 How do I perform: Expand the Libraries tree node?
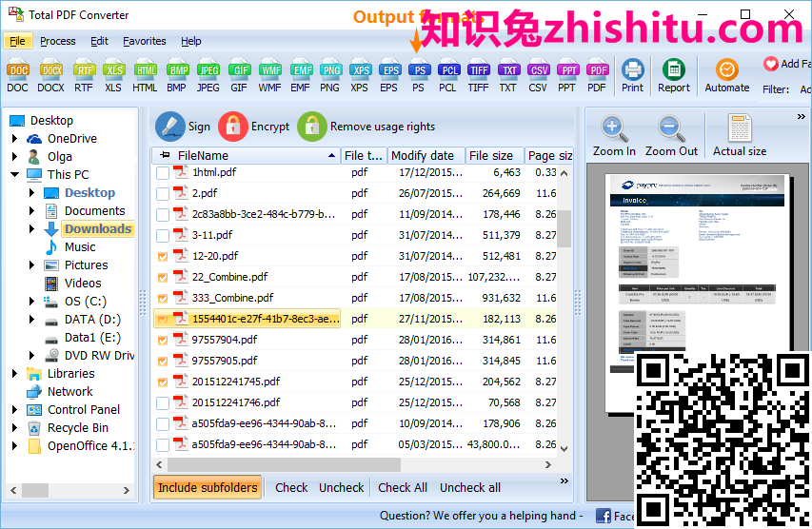tap(14, 373)
